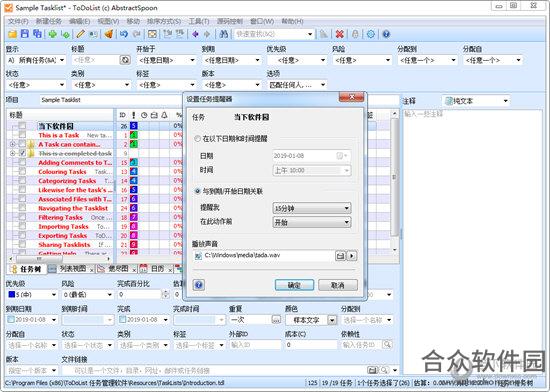Open the 开始 dropdown in reminder dialog
The height and width of the screenshot is (392, 550).
[311, 222]
